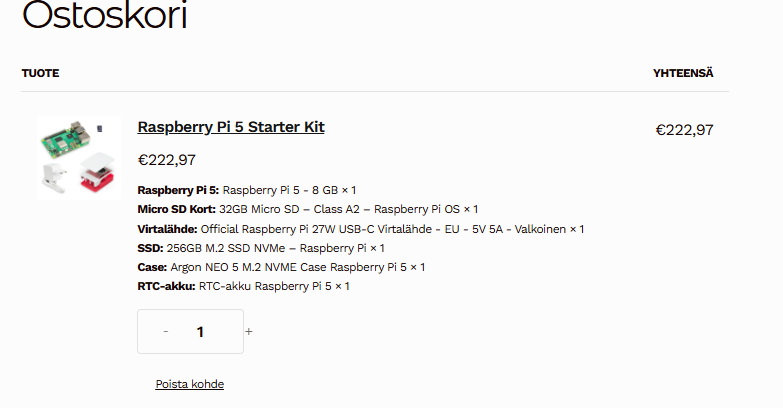Image resolution: width=783 pixels, height=408 pixels.
Task: Select the SSD 256GB M.2 line
Action: tap(260, 248)
